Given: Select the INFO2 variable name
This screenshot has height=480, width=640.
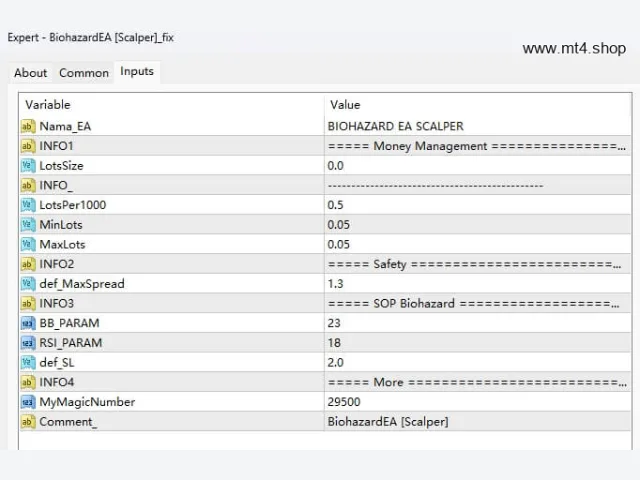Looking at the screenshot, I should tap(57, 264).
